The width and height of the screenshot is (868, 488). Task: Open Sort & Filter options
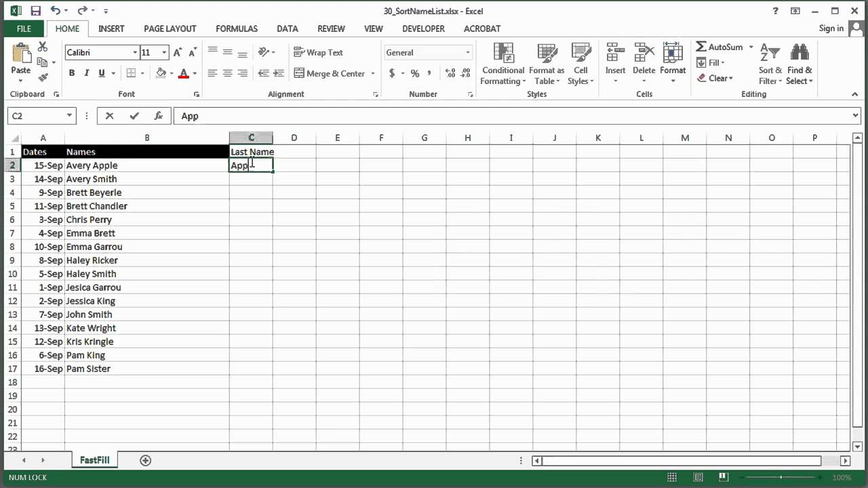[x=770, y=64]
